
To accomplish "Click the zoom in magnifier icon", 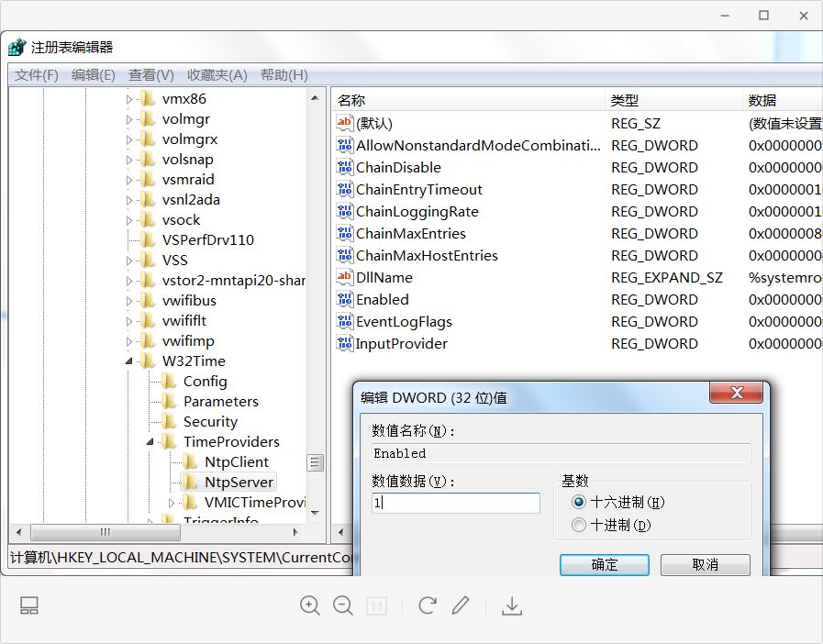I will click(310, 605).
